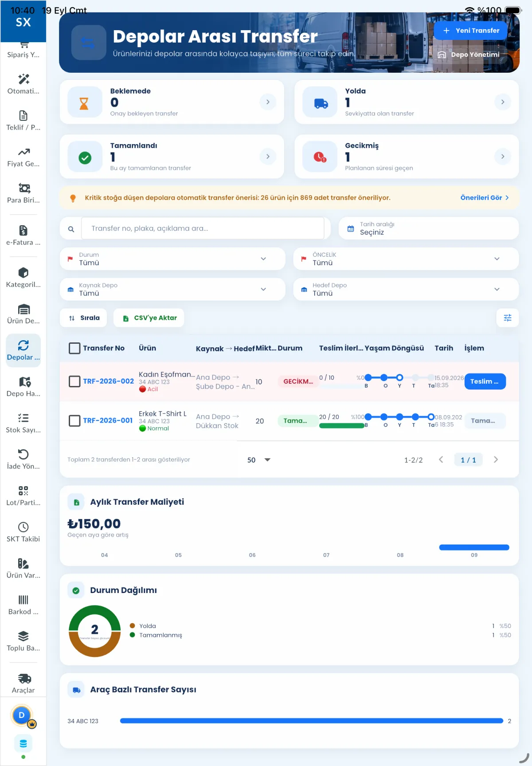The height and width of the screenshot is (766, 532).
Task: Expand the Tamamlandı card chevron
Action: pos(268,157)
